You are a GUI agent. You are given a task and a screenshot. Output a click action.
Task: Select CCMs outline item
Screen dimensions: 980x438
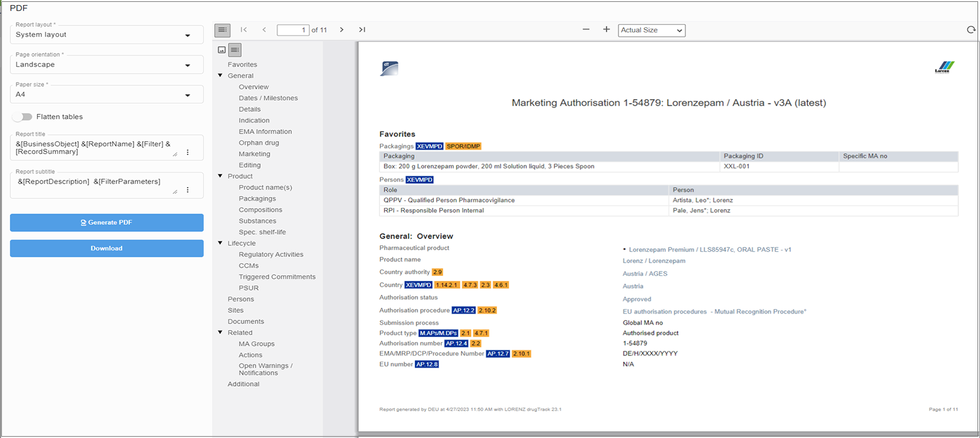(x=249, y=266)
